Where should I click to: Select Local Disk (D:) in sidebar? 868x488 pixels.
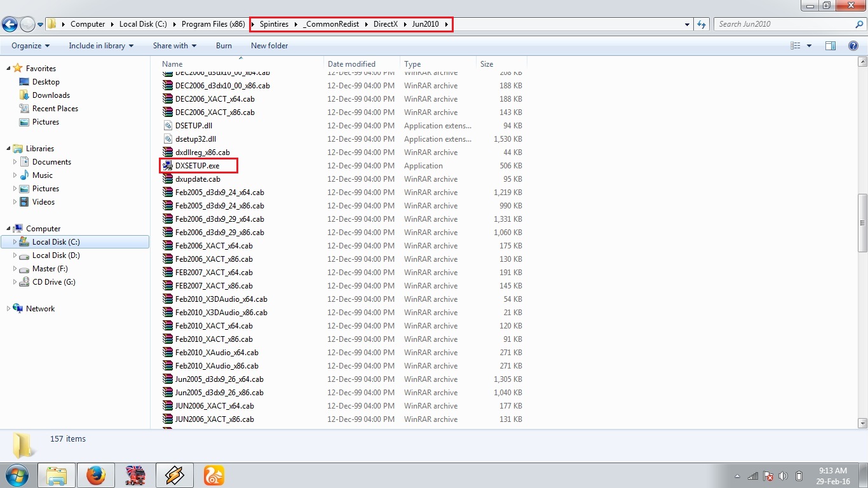[56, 255]
